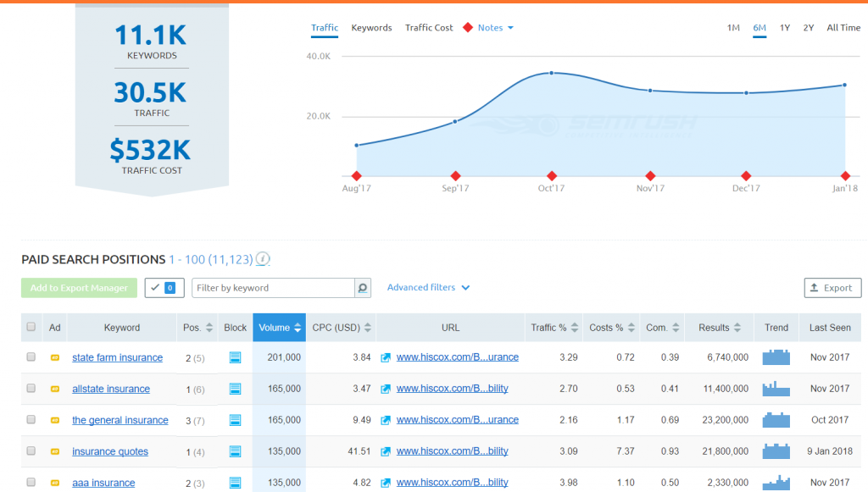868x492 pixels.
Task: Click the Trend chart for insurance quotes row
Action: (x=776, y=451)
